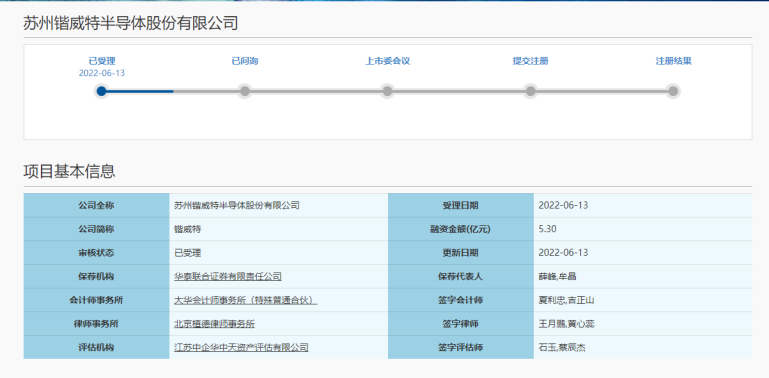769x378 pixels.
Task: Click the 审核状态 header cell
Action: coord(96,252)
